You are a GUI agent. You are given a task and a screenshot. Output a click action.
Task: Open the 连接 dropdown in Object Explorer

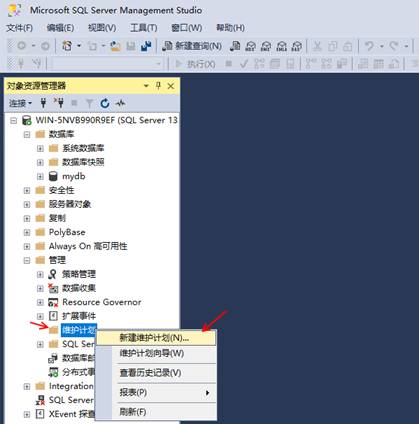(20, 103)
